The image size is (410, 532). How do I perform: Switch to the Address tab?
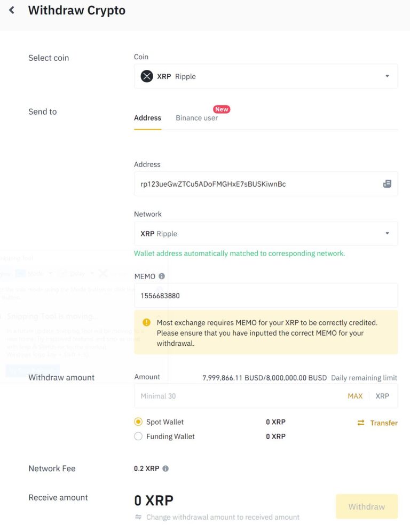coord(147,118)
